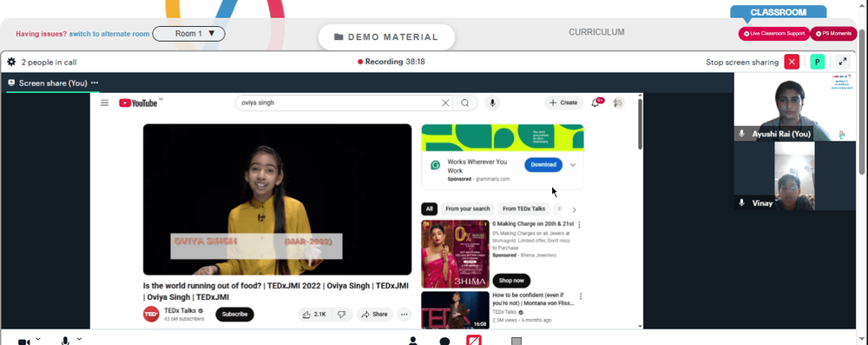The image size is (868, 345).
Task: Click Vinay's microphone status icon
Action: point(742,203)
